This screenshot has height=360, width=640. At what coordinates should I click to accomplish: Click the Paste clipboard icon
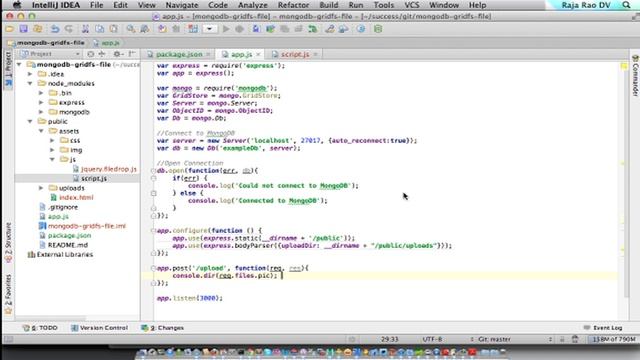(x=113, y=29)
